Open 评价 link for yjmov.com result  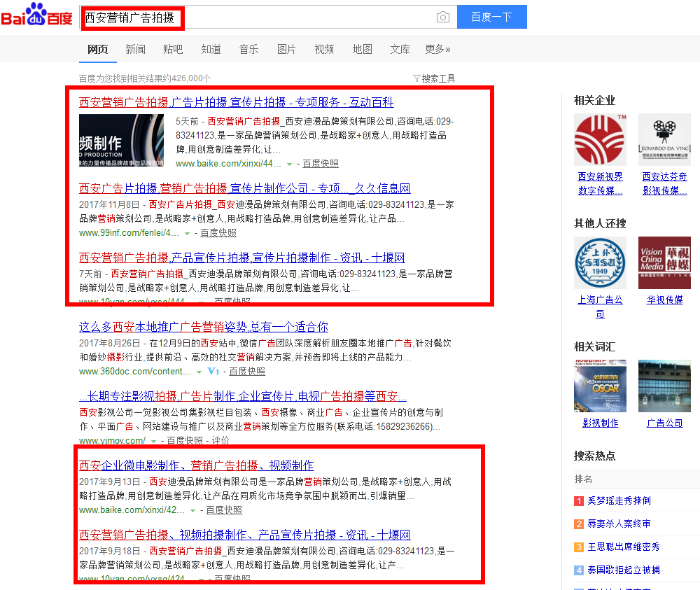(x=220, y=440)
